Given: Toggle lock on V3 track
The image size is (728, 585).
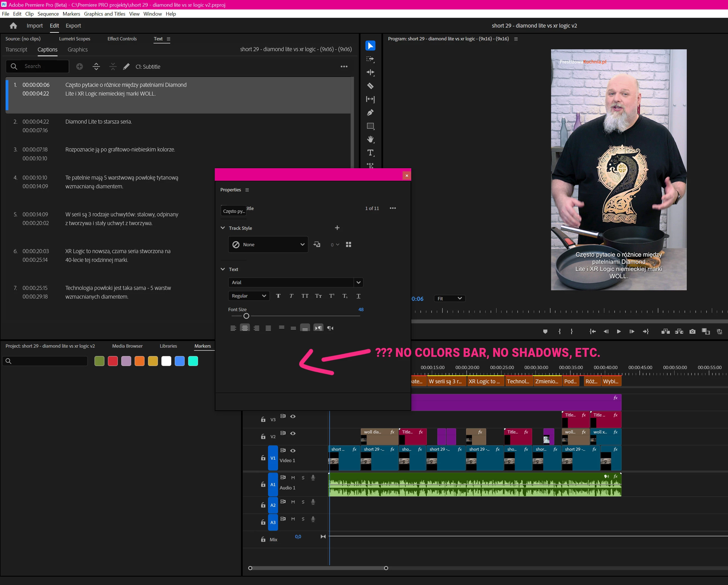Looking at the screenshot, I should click(263, 420).
